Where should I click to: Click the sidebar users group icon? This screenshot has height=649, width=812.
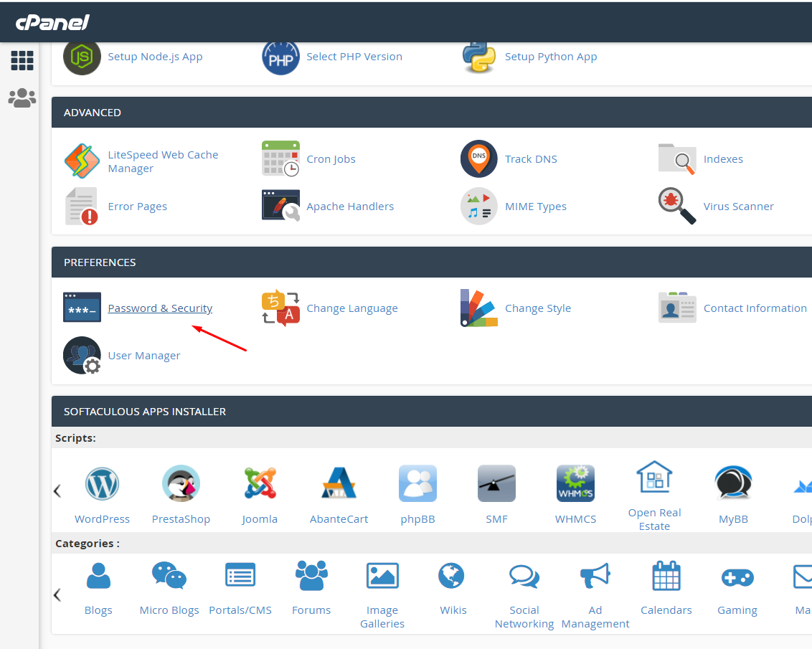22,98
